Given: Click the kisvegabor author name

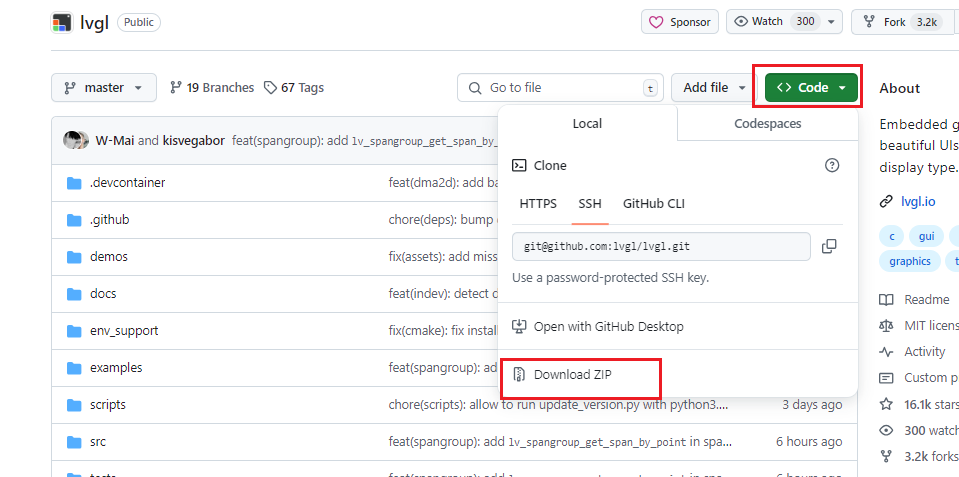Looking at the screenshot, I should point(194,141).
